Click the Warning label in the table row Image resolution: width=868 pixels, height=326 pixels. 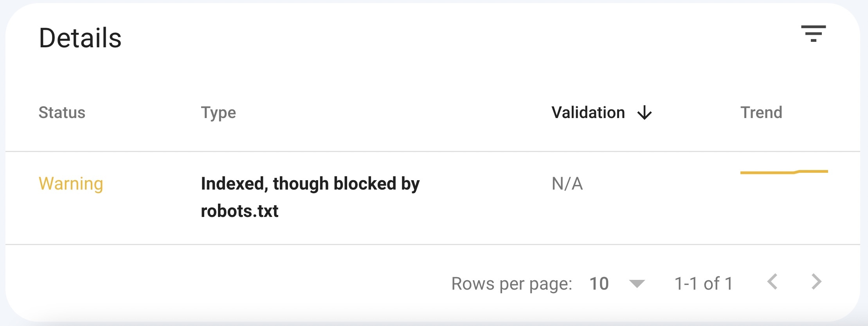71,184
